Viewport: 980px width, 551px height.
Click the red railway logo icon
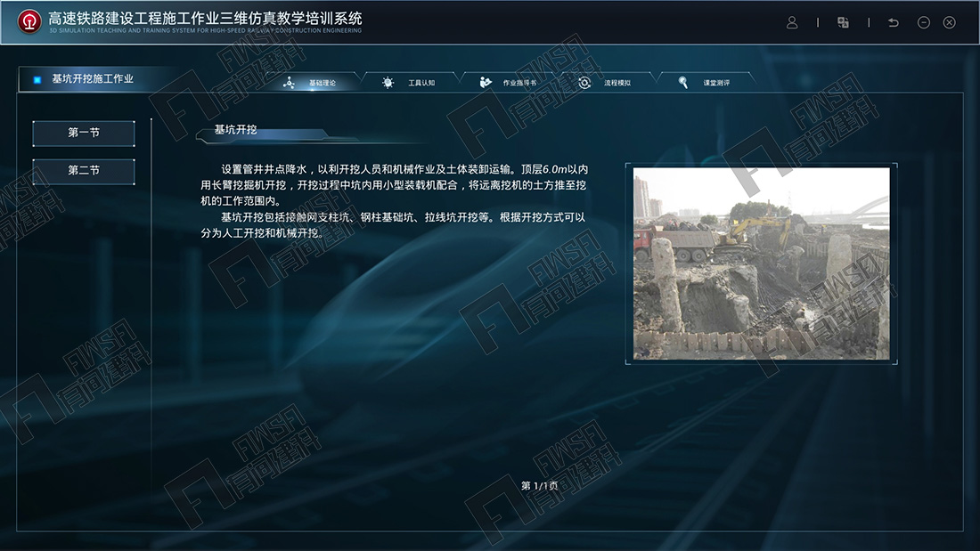[x=29, y=22]
